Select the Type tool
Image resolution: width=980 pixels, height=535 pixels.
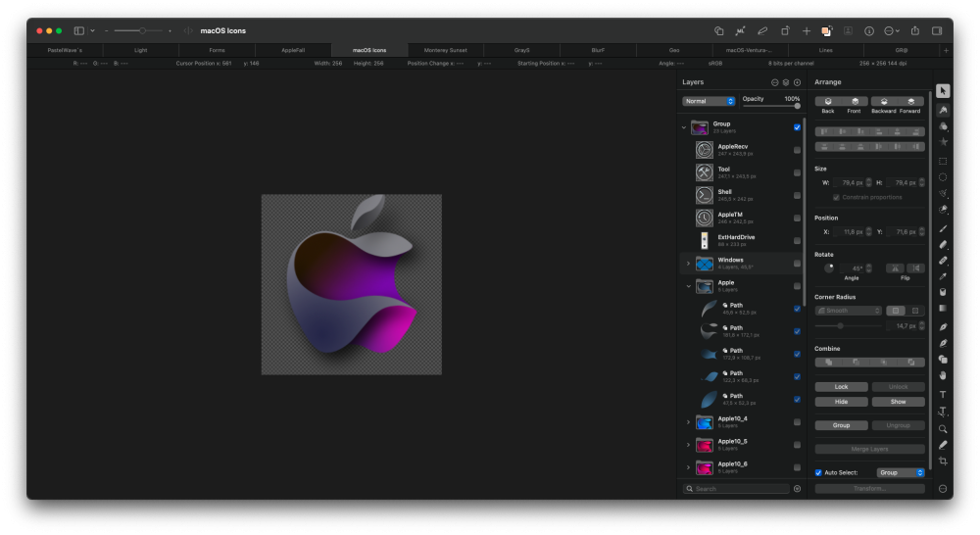(x=943, y=394)
